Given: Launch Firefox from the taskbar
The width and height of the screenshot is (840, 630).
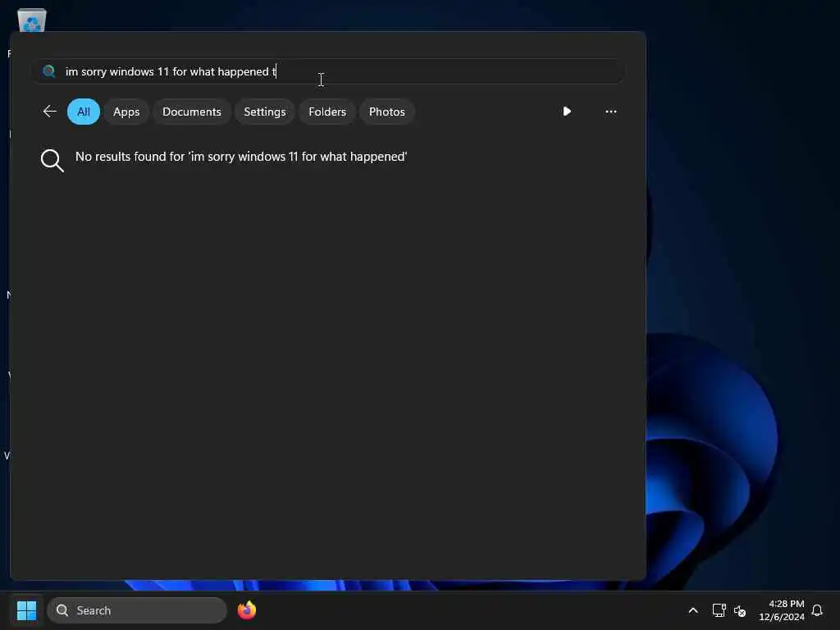Looking at the screenshot, I should (x=246, y=610).
